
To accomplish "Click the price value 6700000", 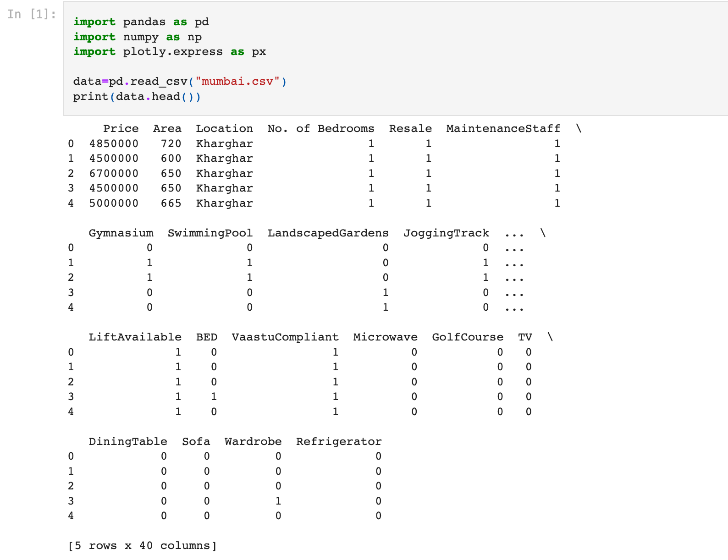I will pyautogui.click(x=114, y=174).
